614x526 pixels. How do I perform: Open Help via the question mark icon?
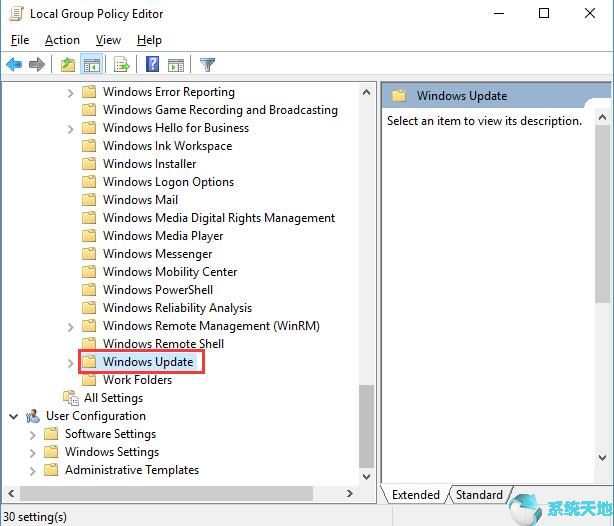pyautogui.click(x=152, y=64)
